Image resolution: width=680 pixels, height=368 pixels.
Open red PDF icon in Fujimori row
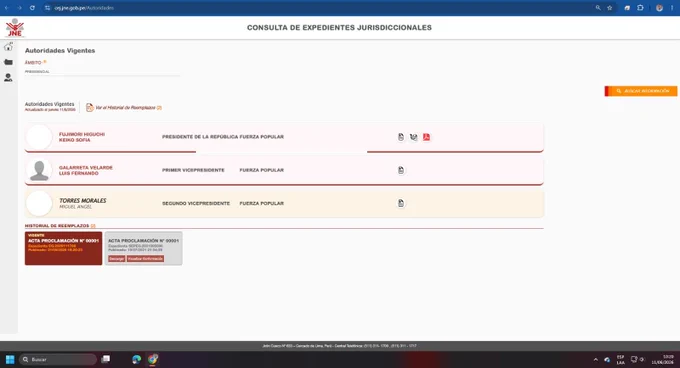[x=426, y=137]
